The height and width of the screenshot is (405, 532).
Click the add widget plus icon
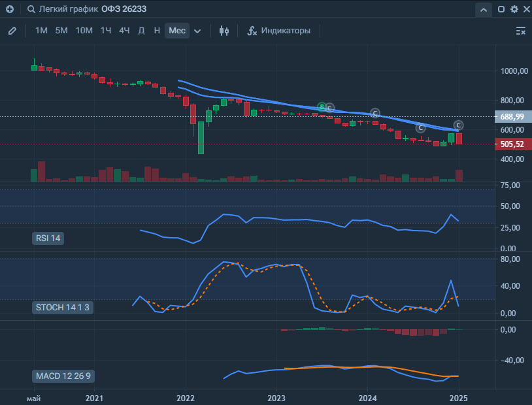point(9,10)
